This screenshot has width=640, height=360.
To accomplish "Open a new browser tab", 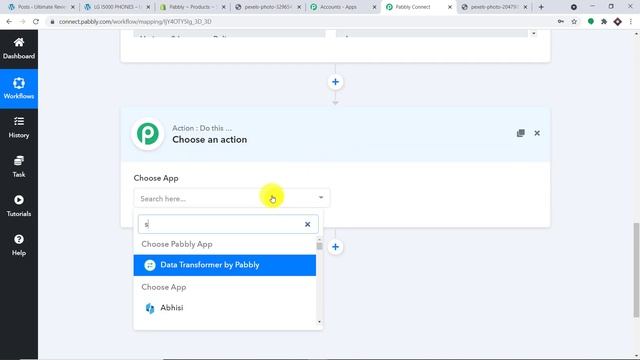I will [x=541, y=7].
